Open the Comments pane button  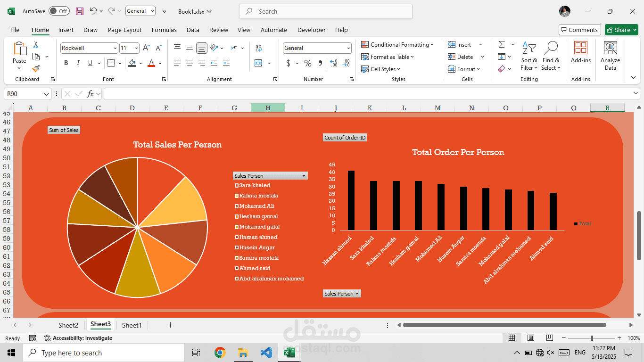pyautogui.click(x=579, y=30)
